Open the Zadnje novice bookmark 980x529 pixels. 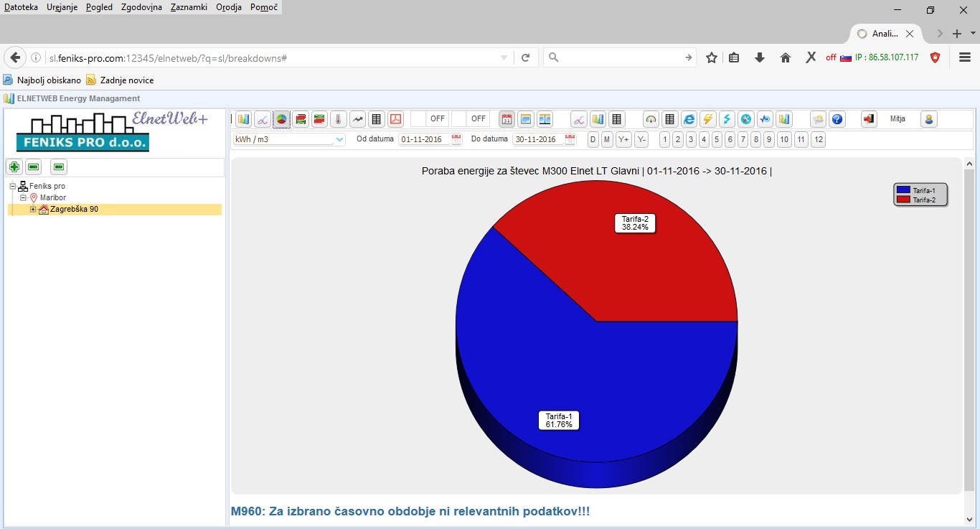pos(121,80)
